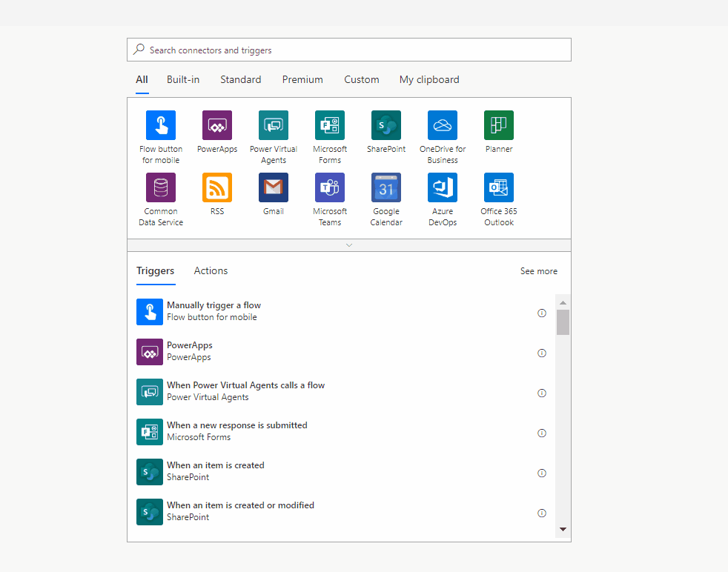Select When an item is created or modified
Viewport: 728px width, 572px height.
(x=341, y=512)
